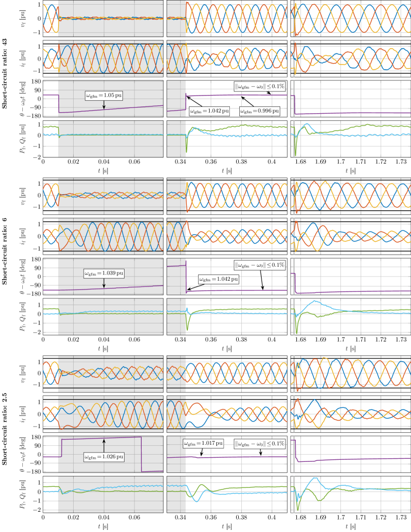Select the 'ωgfm = 1.039 pu' annotation box
This screenshot has width=411, height=532.
point(104,273)
